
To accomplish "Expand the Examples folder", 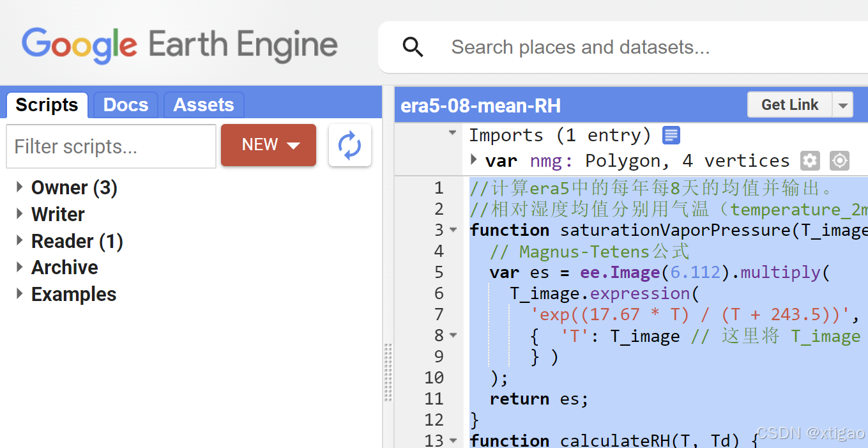I will (x=20, y=294).
